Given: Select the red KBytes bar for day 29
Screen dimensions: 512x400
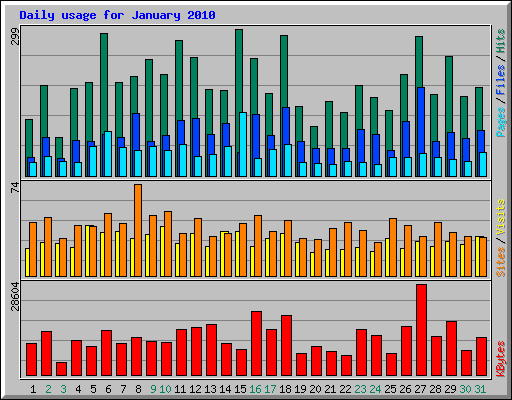Looking at the screenshot, I should point(451,349).
